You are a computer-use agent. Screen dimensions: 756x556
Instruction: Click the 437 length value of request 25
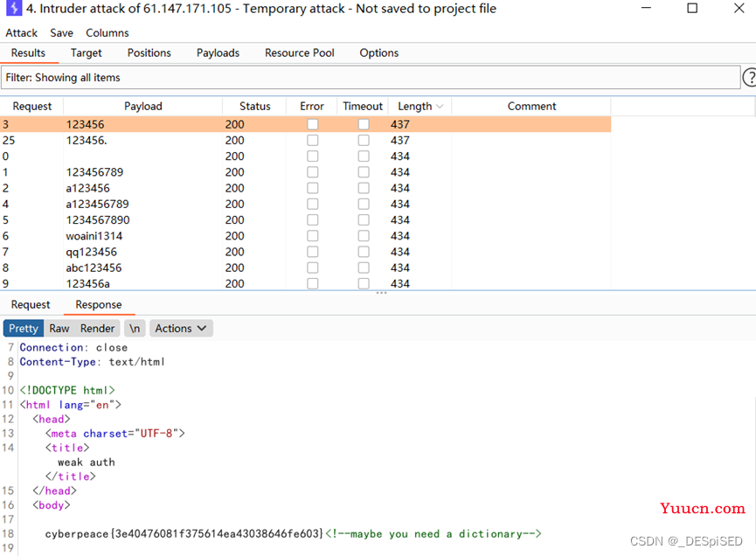400,141
